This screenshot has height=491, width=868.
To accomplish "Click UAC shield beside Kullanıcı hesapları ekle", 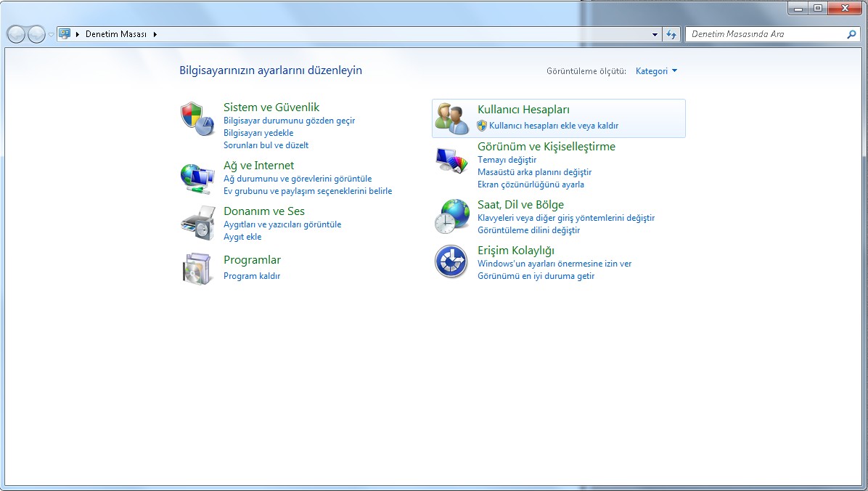I will (x=482, y=126).
